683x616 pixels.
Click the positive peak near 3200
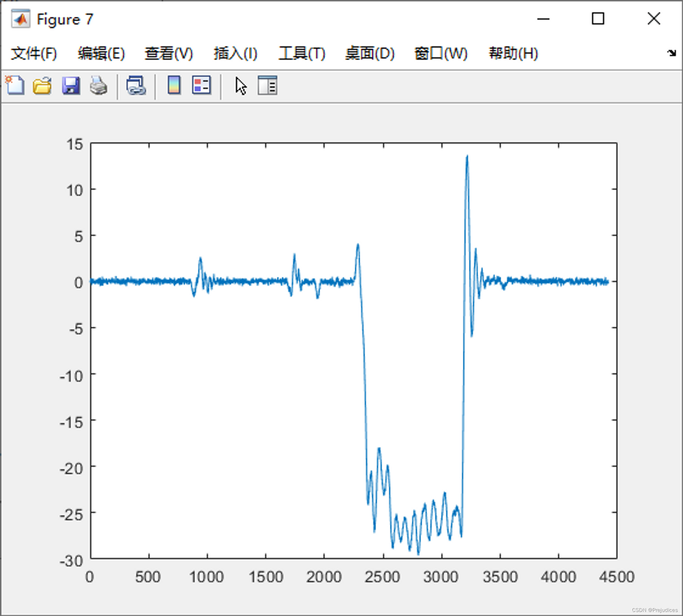click(467, 157)
